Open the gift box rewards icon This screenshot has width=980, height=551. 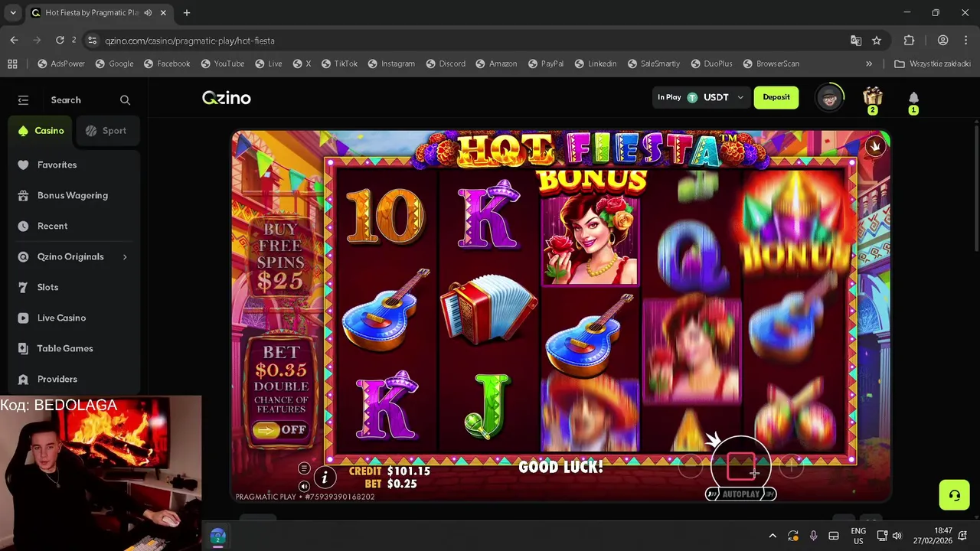point(873,97)
